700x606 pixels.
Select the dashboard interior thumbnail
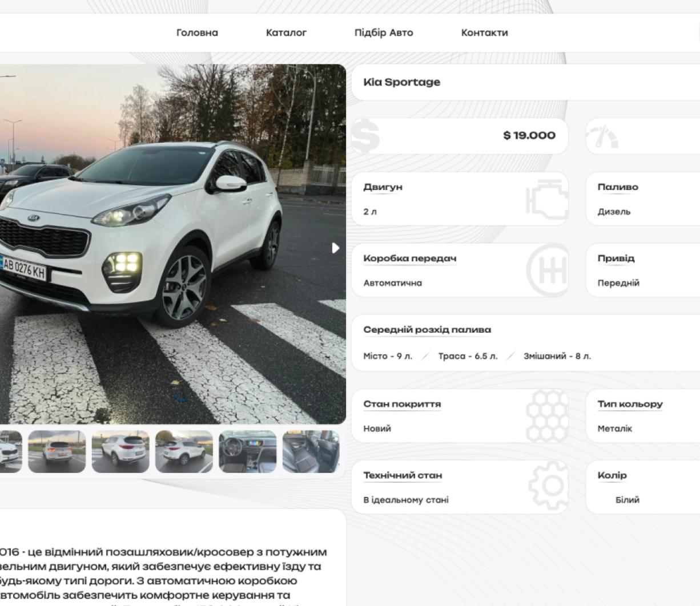pyautogui.click(x=247, y=451)
